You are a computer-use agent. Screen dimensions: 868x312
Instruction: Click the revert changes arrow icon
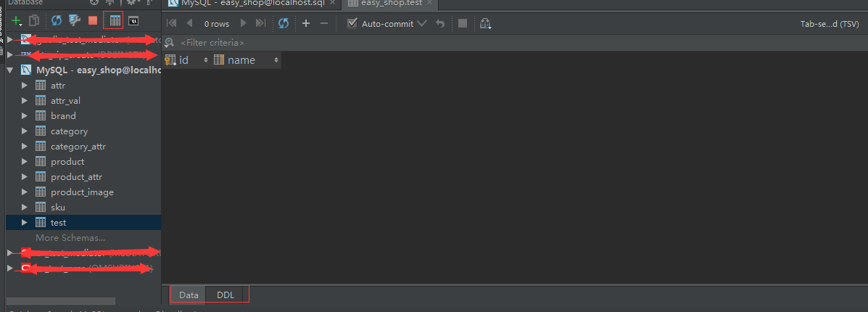coord(440,24)
